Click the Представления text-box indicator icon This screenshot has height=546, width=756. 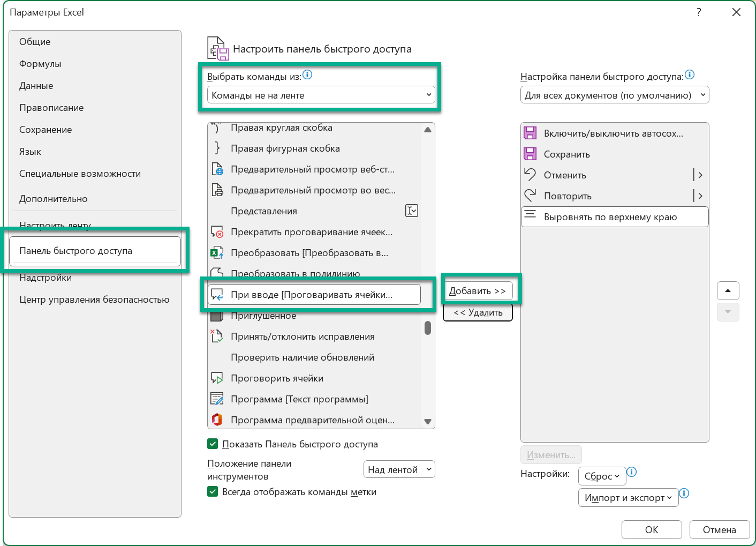411,211
